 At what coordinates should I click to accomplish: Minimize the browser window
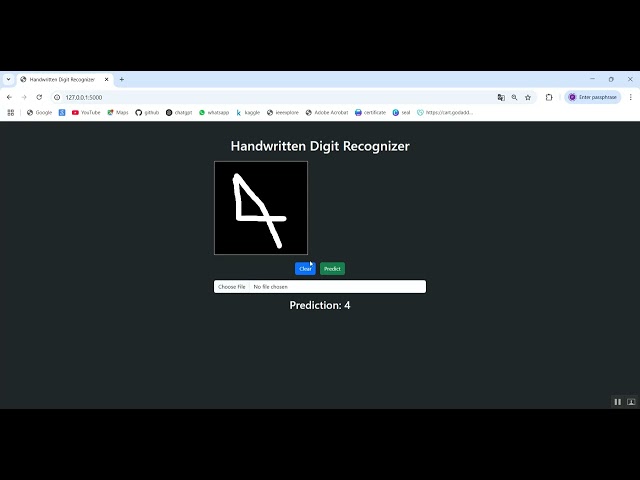coord(593,79)
